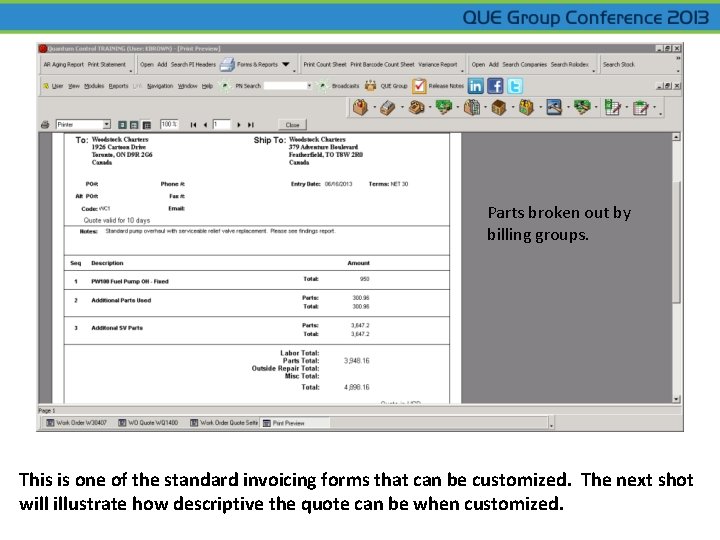The height and width of the screenshot is (540, 720).
Task: Open dropdown arrow beside the brown box icon
Action: tap(513, 108)
